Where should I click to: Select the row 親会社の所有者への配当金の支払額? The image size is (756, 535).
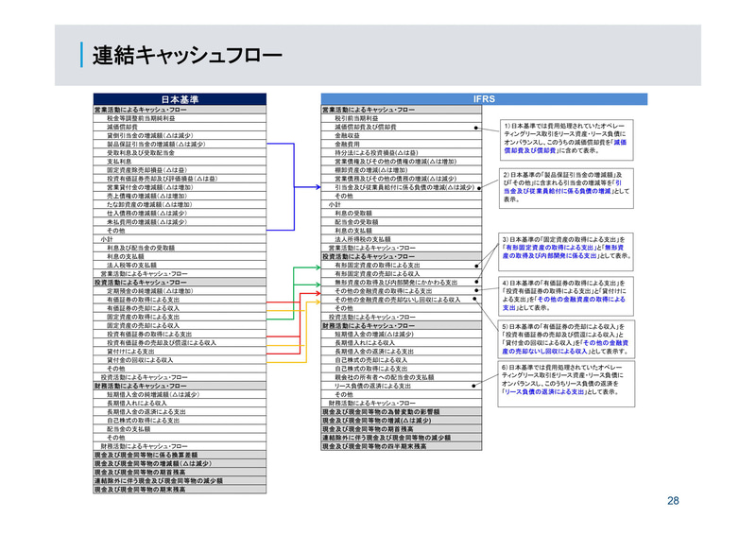(401, 377)
